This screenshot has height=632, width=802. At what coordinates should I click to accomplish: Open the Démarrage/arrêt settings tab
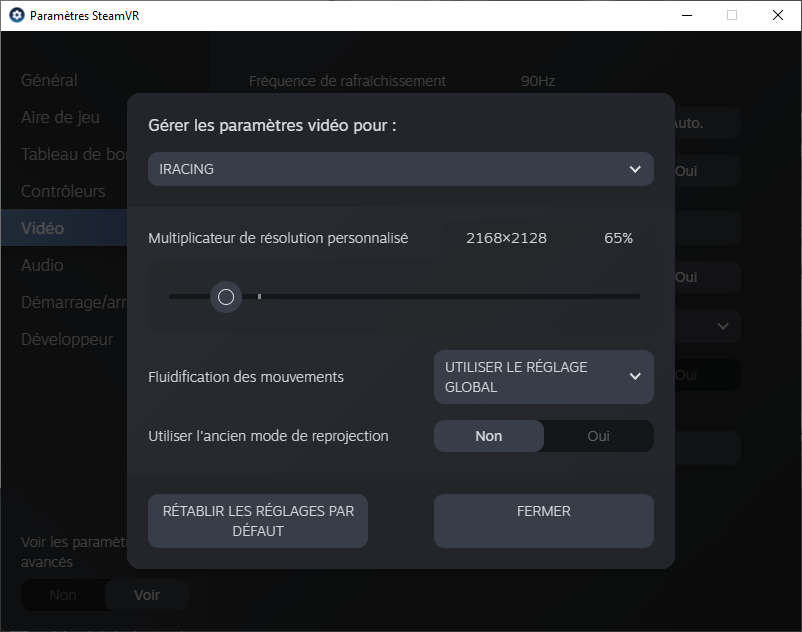coord(74,303)
